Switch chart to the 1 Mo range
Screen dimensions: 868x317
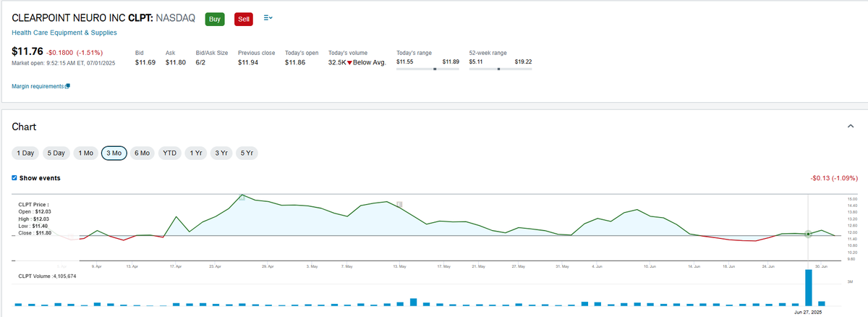point(85,153)
